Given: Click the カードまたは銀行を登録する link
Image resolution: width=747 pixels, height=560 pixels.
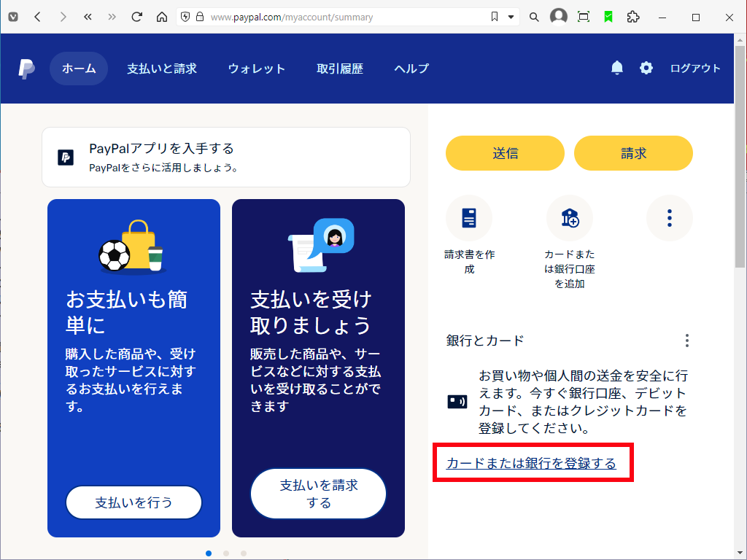Looking at the screenshot, I should 531,463.
